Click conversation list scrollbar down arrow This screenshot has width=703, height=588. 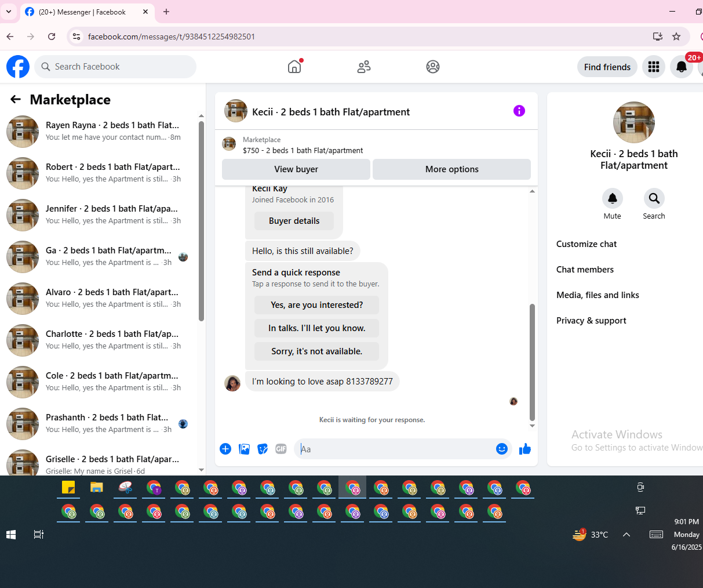tap(201, 470)
